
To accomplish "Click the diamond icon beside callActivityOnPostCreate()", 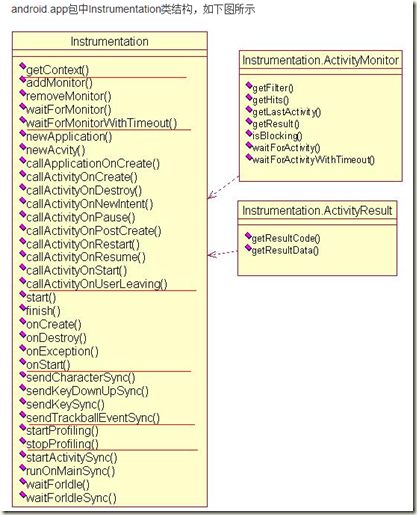I will point(22,227).
